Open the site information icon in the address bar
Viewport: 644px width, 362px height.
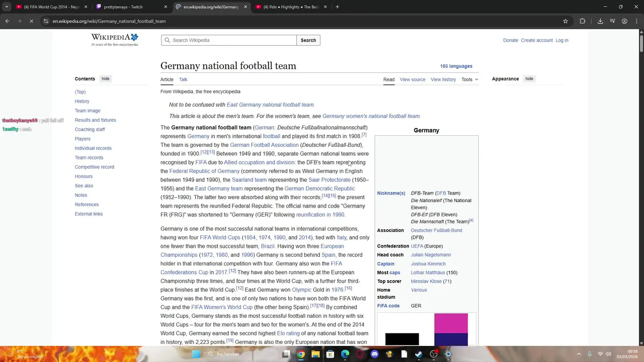pos(46,21)
